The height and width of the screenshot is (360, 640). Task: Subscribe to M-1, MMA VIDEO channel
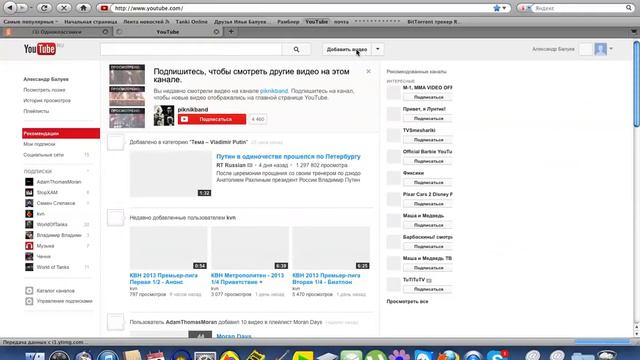(x=428, y=97)
